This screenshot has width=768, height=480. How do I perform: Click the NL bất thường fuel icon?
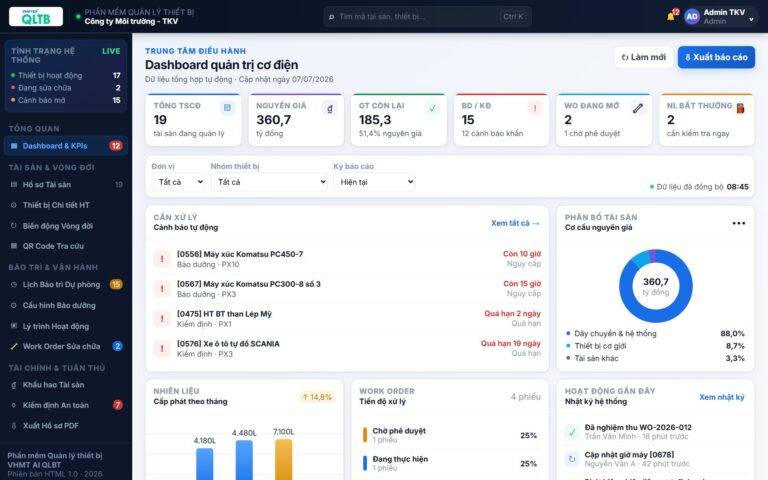point(740,108)
